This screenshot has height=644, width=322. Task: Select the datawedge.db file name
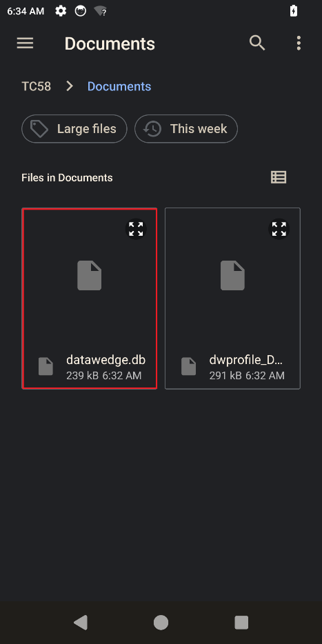coord(105,360)
